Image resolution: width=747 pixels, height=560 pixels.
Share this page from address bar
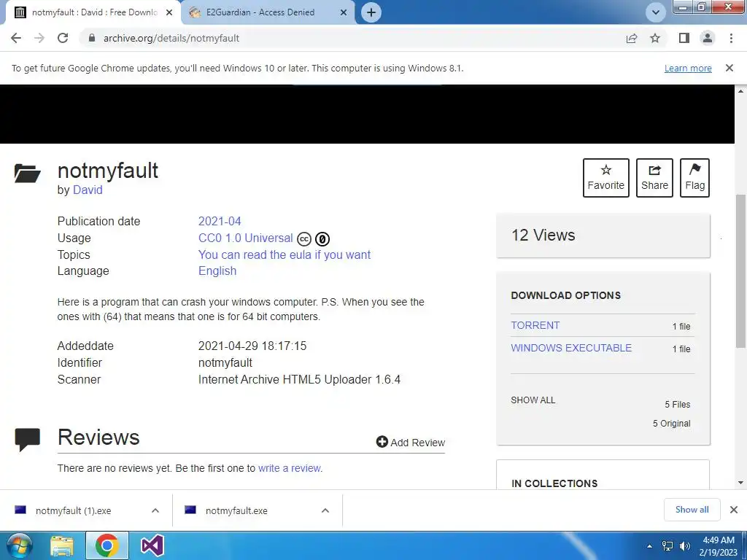(x=632, y=38)
